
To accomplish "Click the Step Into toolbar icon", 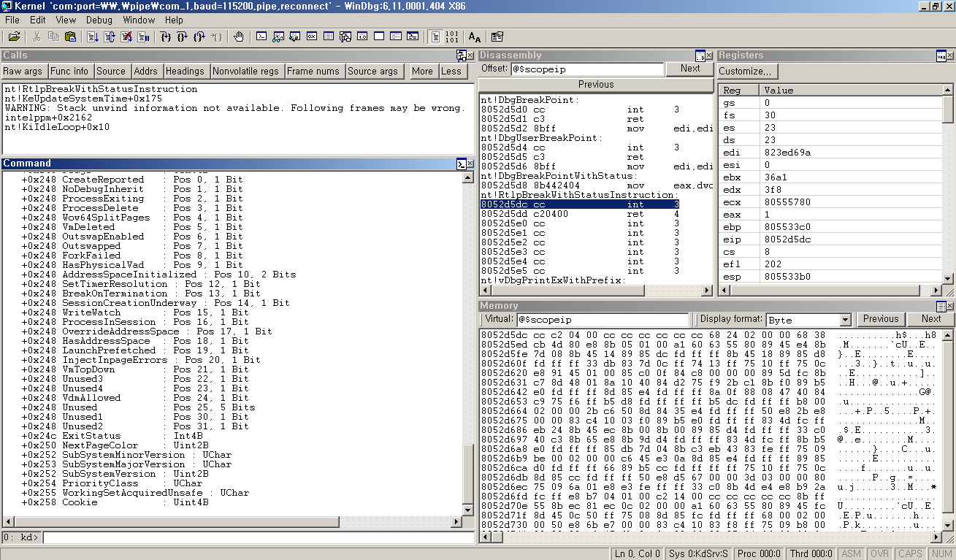I will (165, 36).
